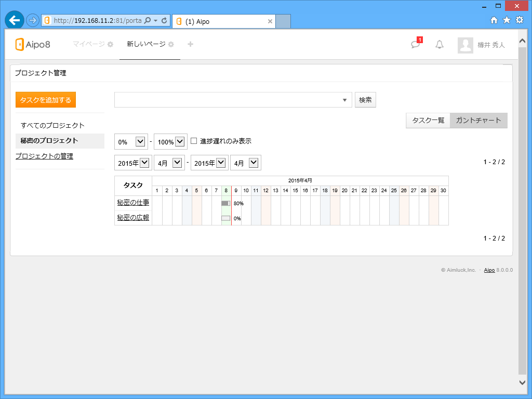Image resolution: width=532 pixels, height=399 pixels.
Task: Click the page vertical scrollbar
Action: click(523, 210)
